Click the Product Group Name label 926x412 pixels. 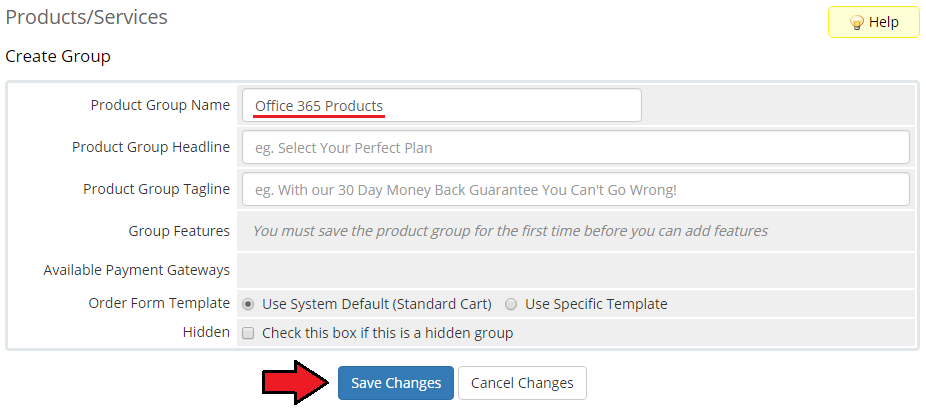(160, 105)
